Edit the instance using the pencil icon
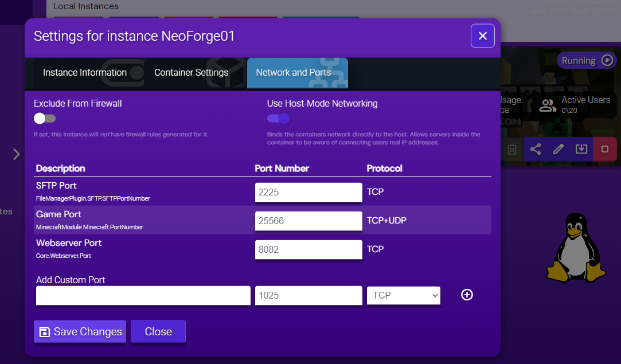 tap(558, 149)
